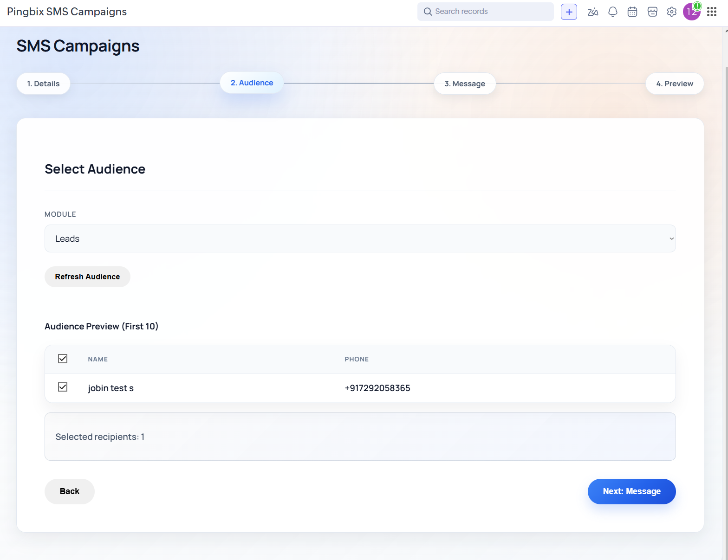
Task: Open the marketplace store icon
Action: (652, 12)
